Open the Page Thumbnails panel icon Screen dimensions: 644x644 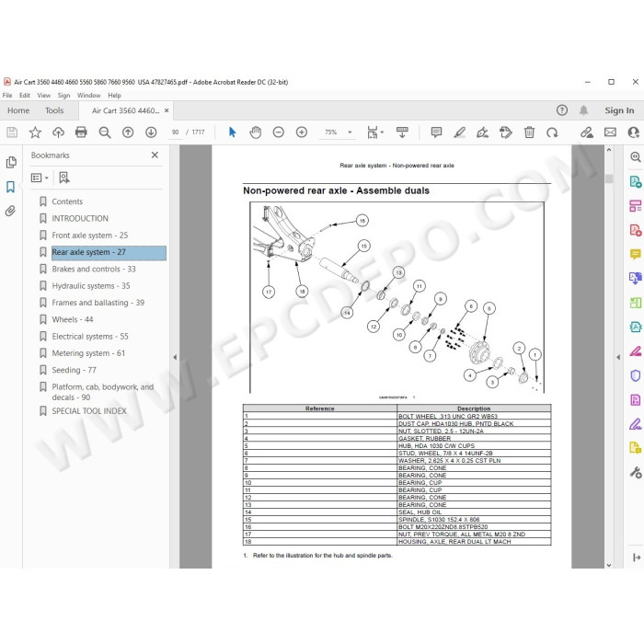tap(11, 162)
